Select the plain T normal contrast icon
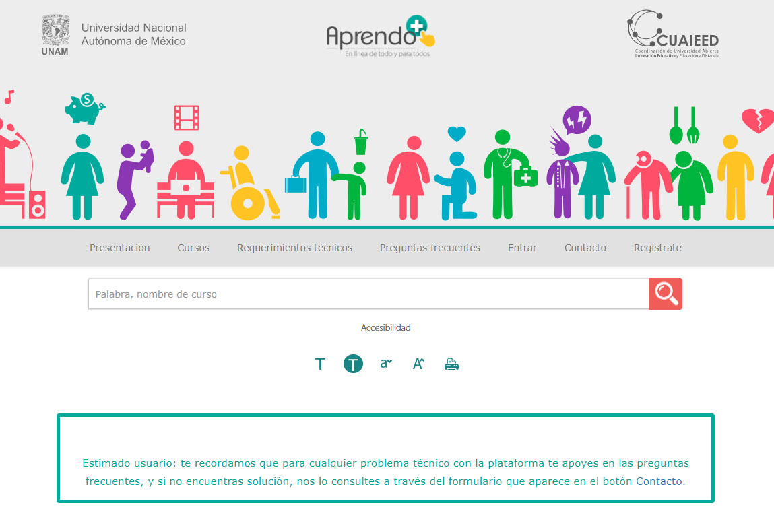This screenshot has width=774, height=532. pyautogui.click(x=320, y=364)
